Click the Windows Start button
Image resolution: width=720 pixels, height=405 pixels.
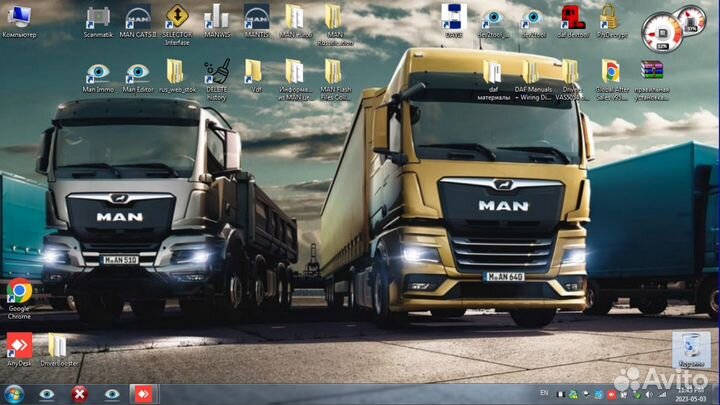14,394
